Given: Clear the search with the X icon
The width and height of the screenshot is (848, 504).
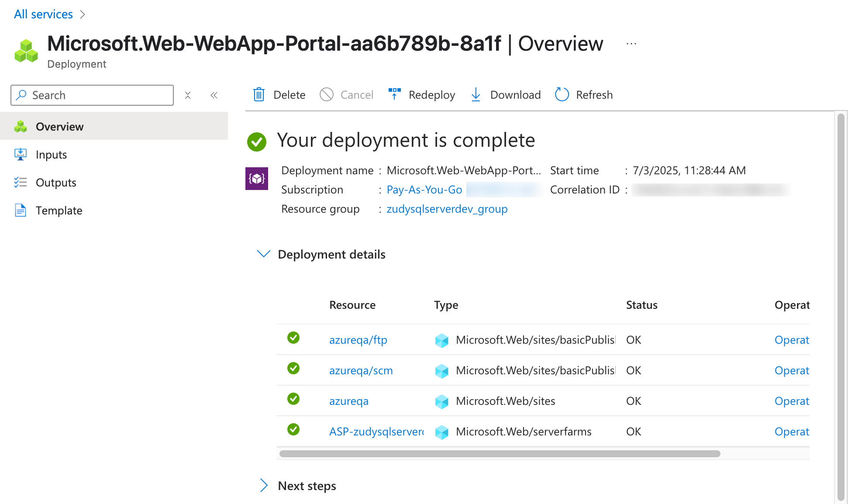Looking at the screenshot, I should coord(188,95).
